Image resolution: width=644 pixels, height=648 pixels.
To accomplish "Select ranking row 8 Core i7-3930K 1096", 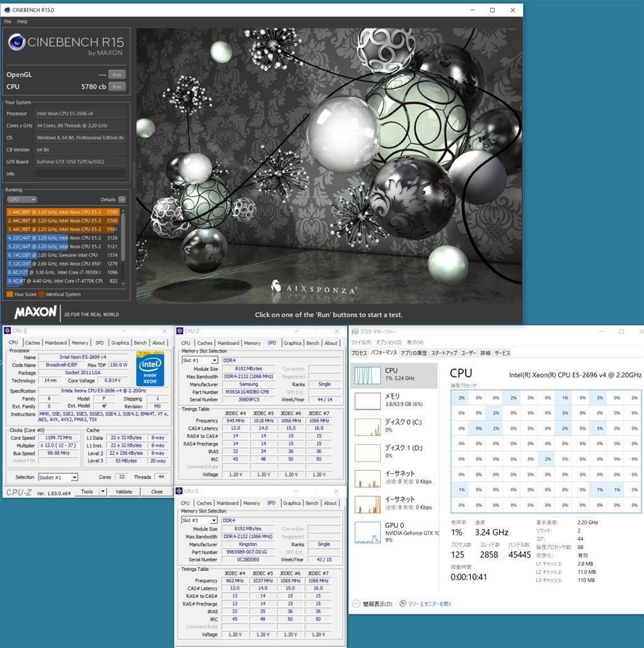I will pos(63,272).
